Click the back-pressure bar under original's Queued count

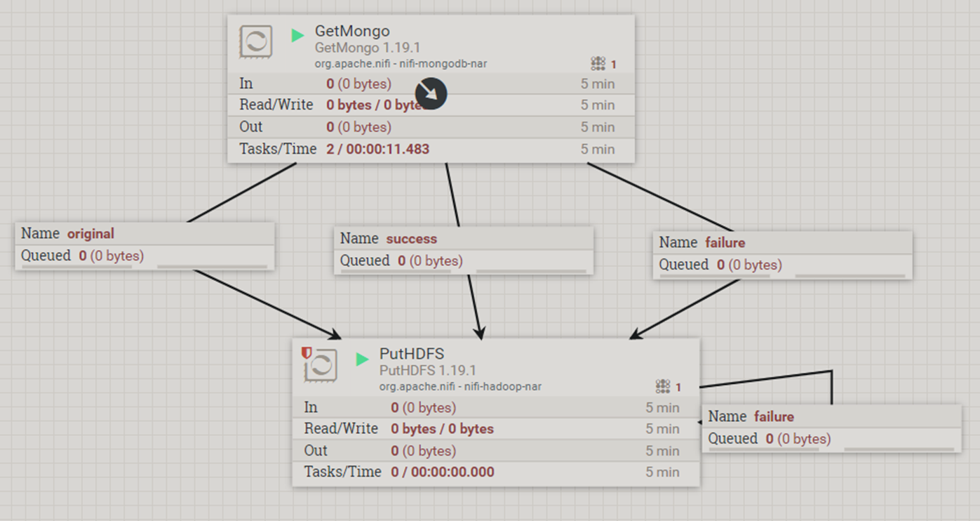coord(76,267)
